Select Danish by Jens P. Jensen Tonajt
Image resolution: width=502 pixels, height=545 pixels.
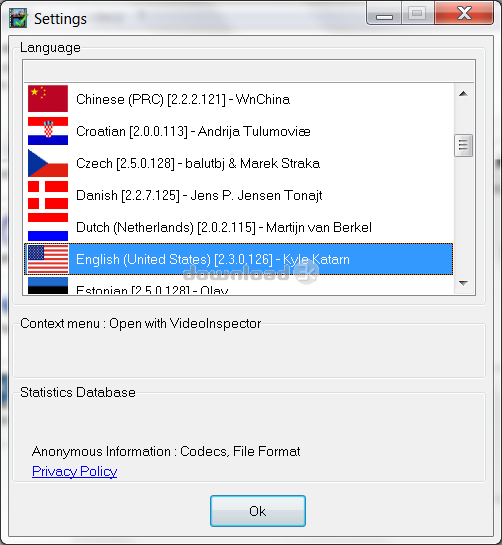pos(238,195)
